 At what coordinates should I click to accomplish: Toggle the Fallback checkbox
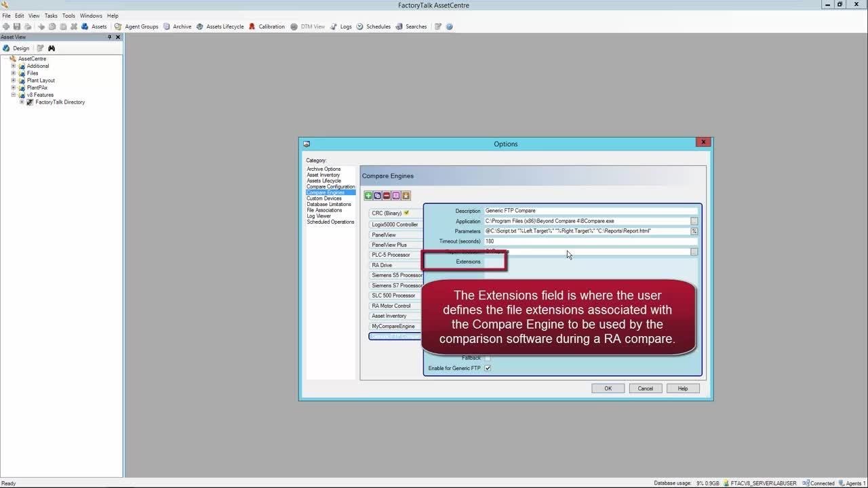coord(488,358)
